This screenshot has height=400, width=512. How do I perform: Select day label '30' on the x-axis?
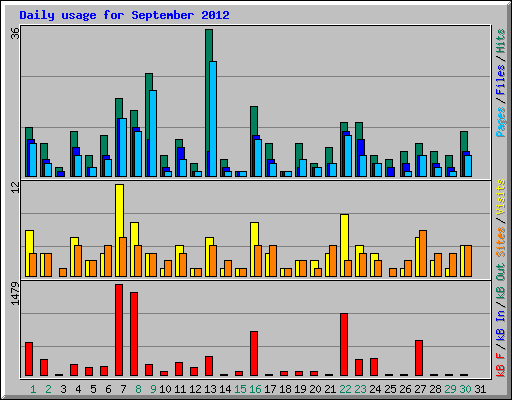click(465, 389)
